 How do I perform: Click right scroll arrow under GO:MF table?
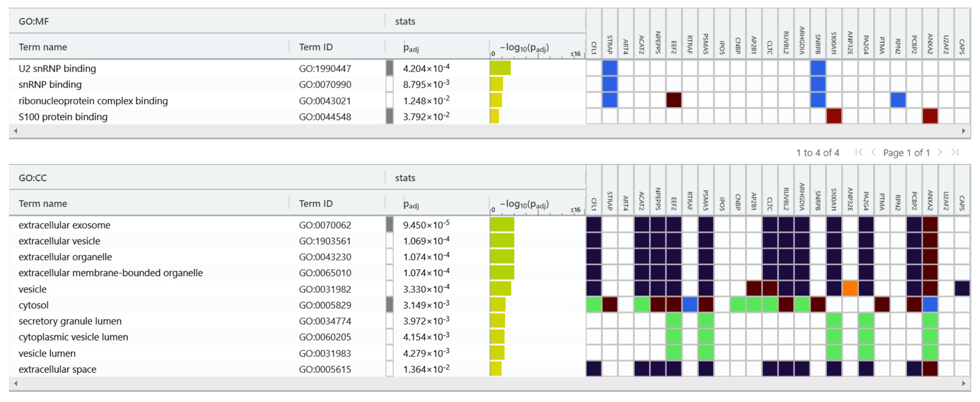[963, 131]
